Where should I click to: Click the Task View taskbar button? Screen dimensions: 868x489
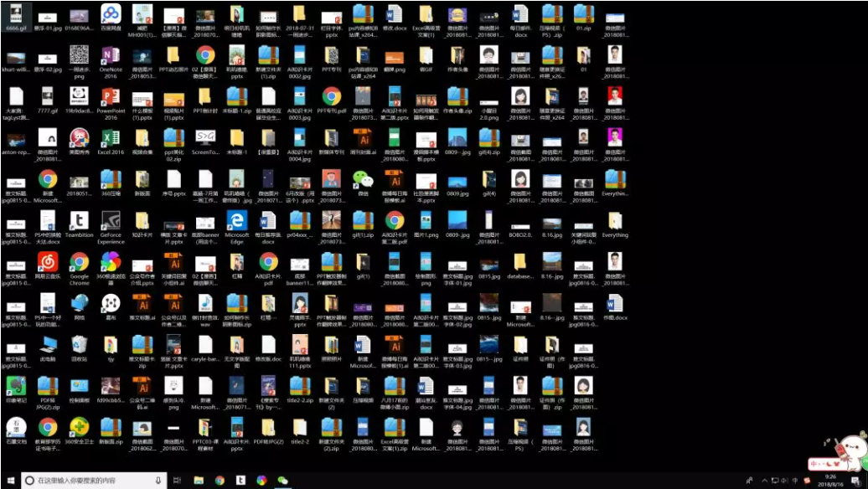click(x=177, y=481)
